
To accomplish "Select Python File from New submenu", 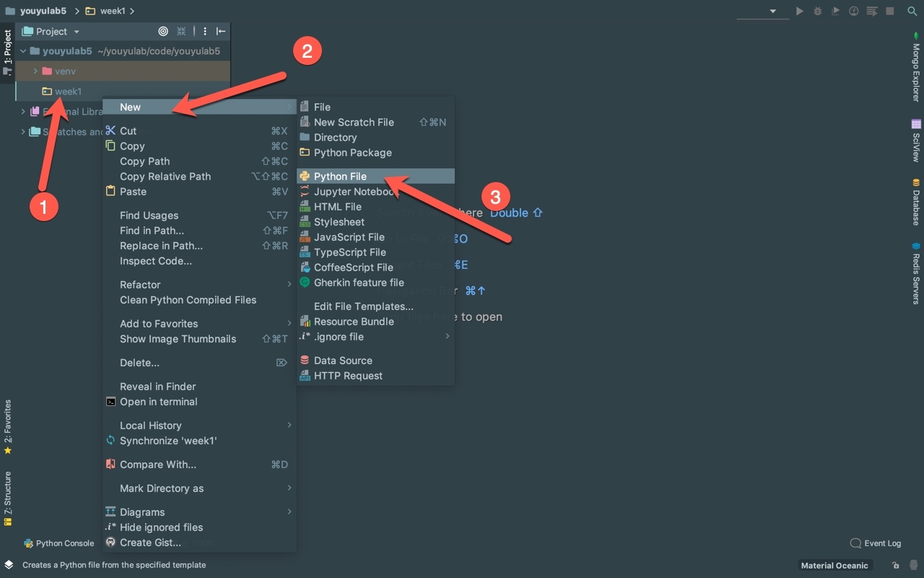I will pyautogui.click(x=340, y=176).
